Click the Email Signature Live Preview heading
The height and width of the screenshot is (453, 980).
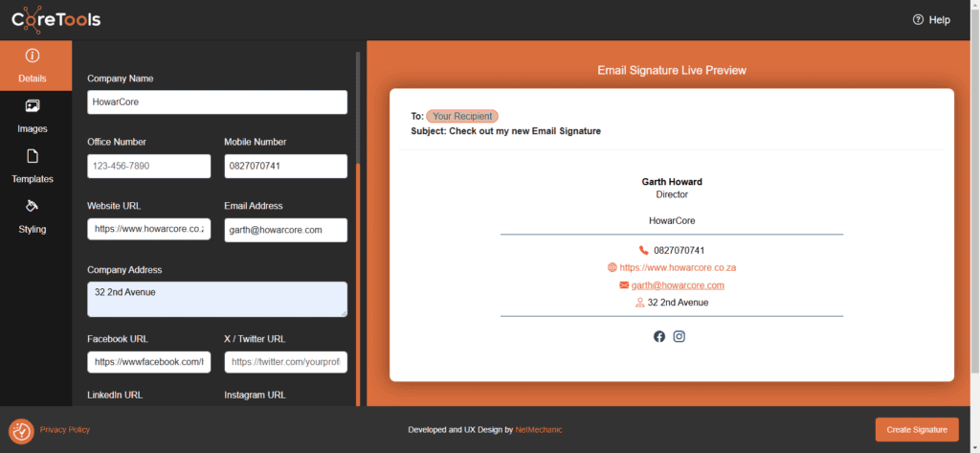tap(672, 70)
